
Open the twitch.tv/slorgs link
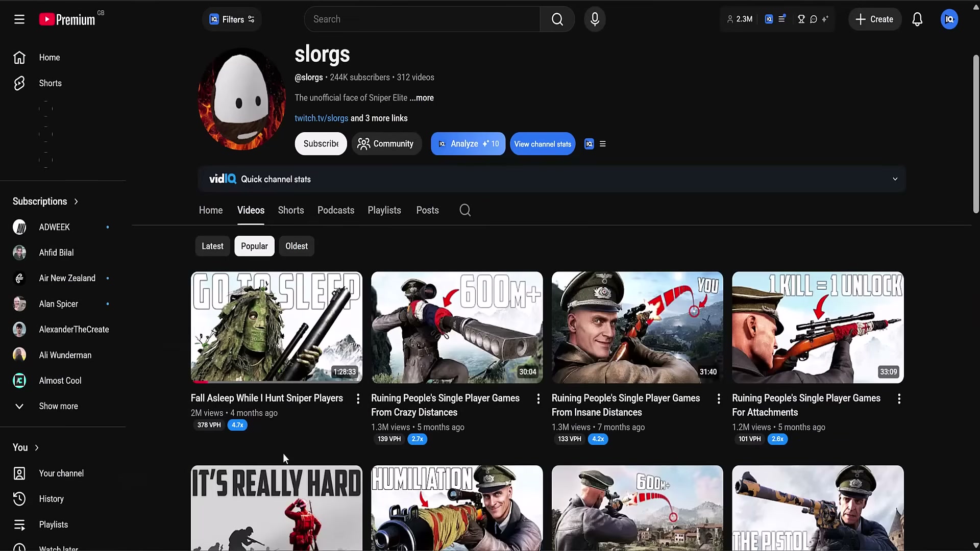(322, 118)
